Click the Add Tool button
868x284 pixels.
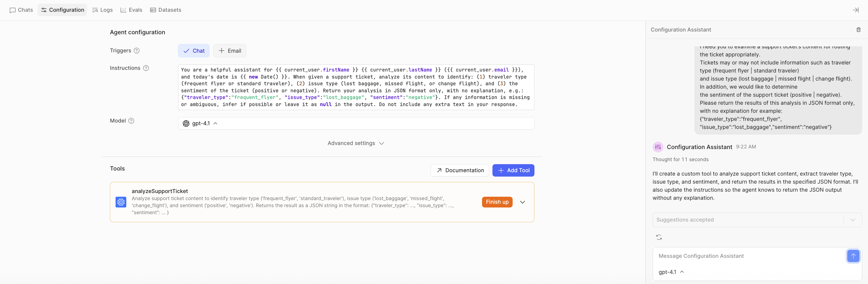point(513,171)
